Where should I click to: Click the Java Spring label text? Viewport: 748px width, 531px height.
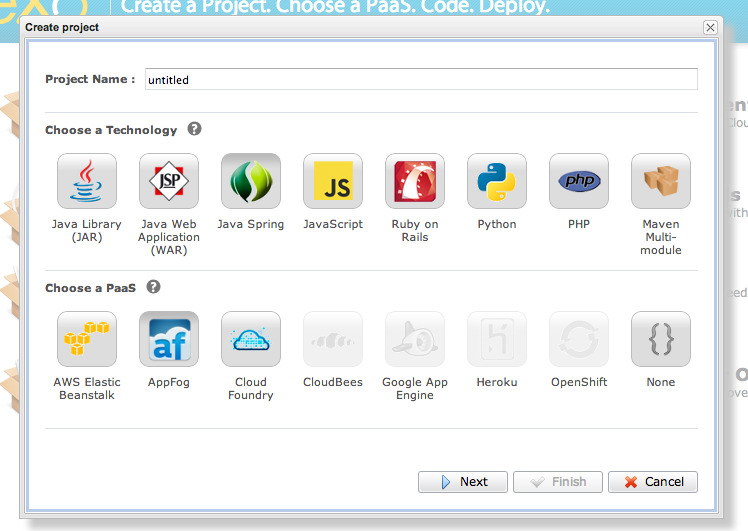coord(251,224)
